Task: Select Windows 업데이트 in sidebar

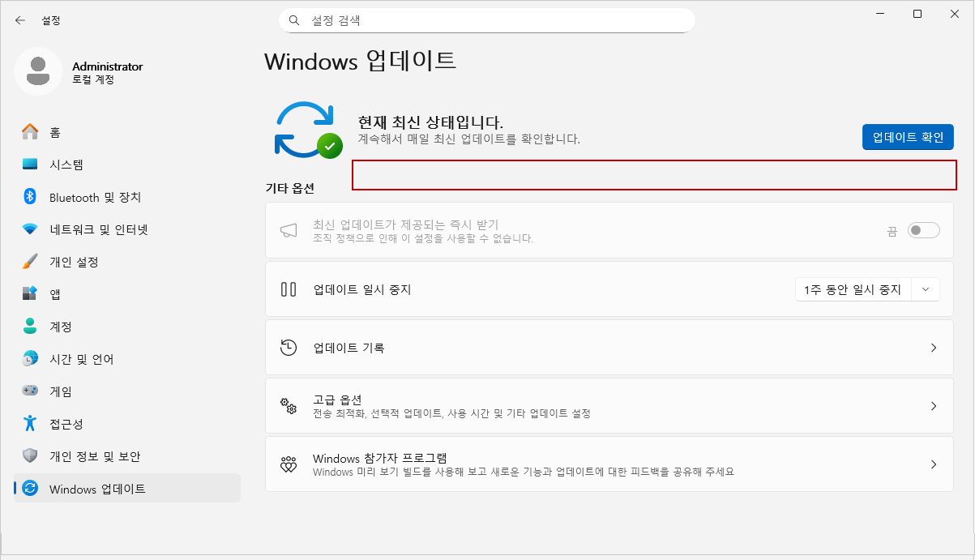Action: point(127,489)
